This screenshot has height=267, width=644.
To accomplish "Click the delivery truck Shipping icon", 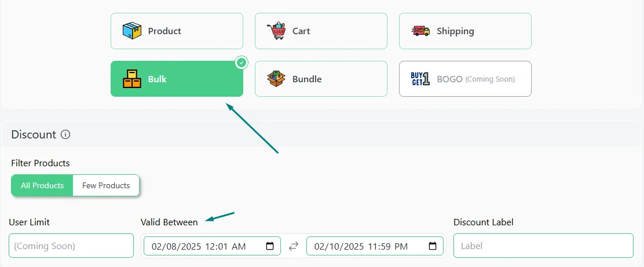I will [420, 31].
